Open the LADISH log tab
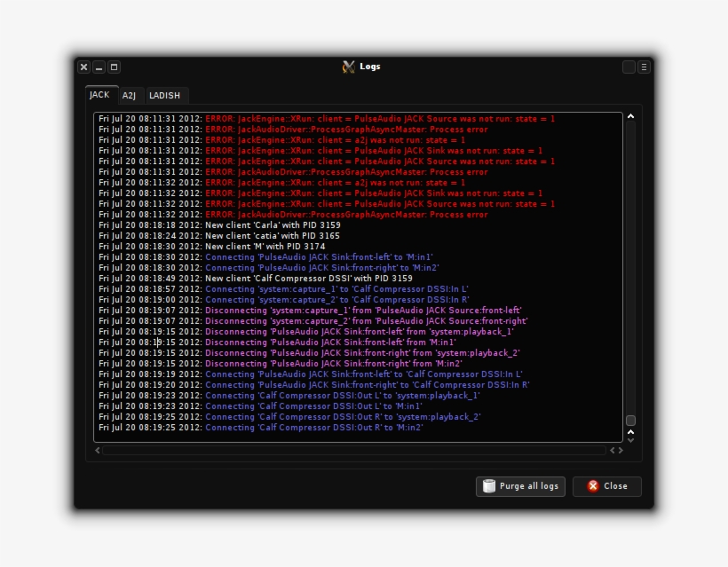Image resolution: width=728 pixels, height=567 pixels. point(164,96)
